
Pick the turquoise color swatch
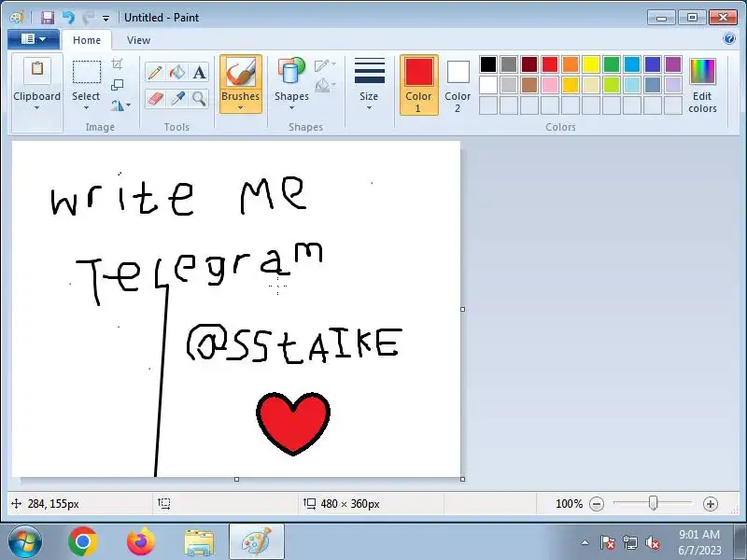[632, 64]
